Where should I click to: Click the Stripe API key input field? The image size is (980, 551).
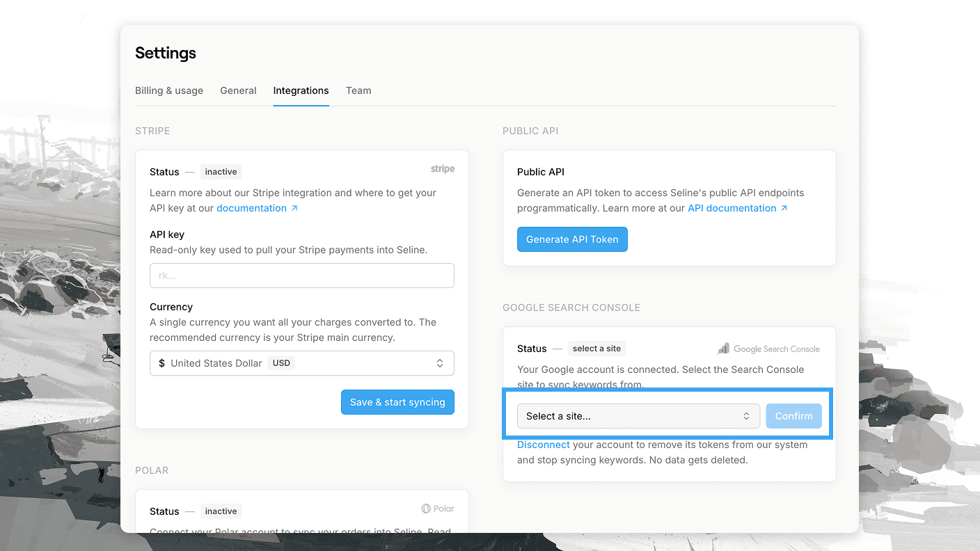pos(302,275)
